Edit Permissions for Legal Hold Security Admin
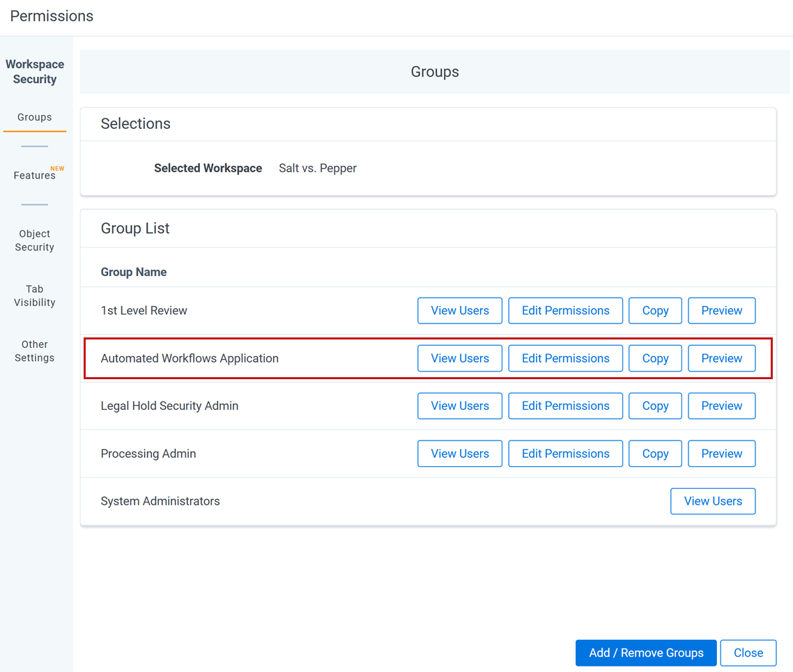The width and height of the screenshot is (793, 672). pos(565,406)
